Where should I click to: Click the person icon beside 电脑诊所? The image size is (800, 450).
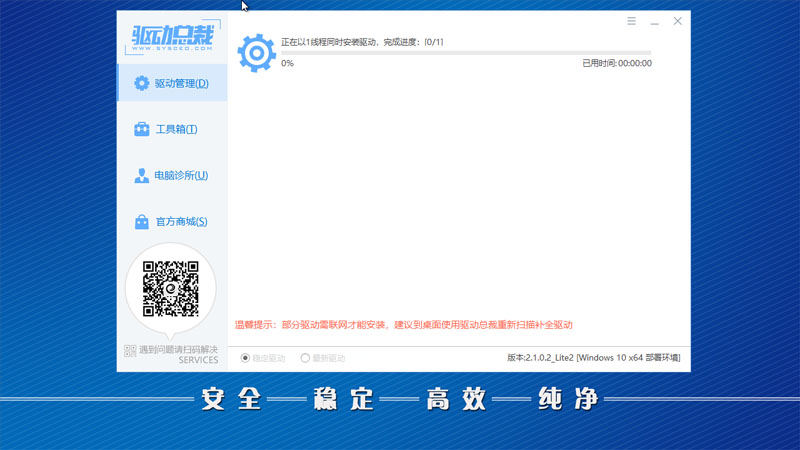[x=141, y=176]
